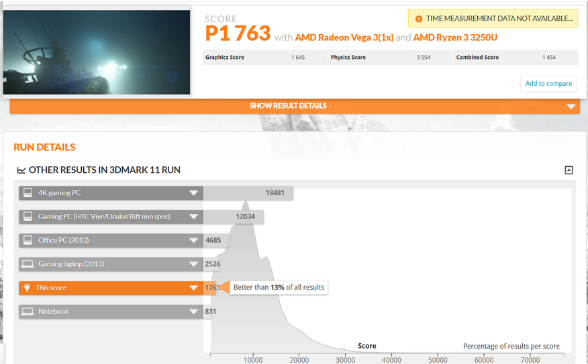Click the 1 645 graphics score value
The height and width of the screenshot is (364, 588).
[x=298, y=57]
